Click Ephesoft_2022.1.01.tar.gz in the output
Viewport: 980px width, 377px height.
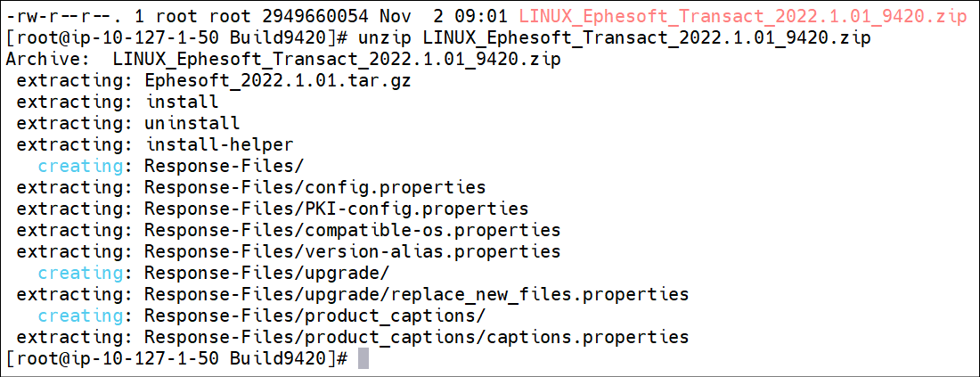[277, 80]
